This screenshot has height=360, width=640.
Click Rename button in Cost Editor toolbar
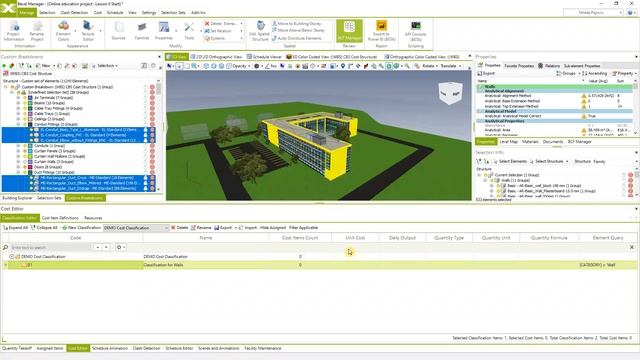pyautogui.click(x=201, y=228)
